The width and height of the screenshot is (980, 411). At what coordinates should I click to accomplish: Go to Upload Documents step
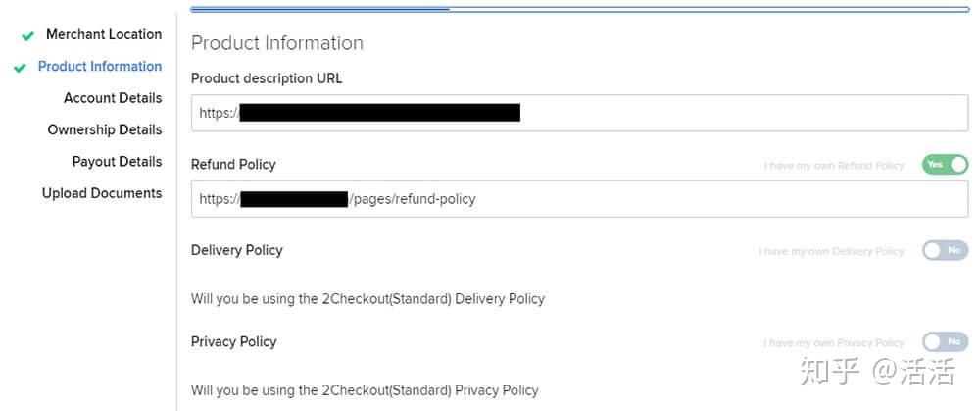pyautogui.click(x=101, y=193)
